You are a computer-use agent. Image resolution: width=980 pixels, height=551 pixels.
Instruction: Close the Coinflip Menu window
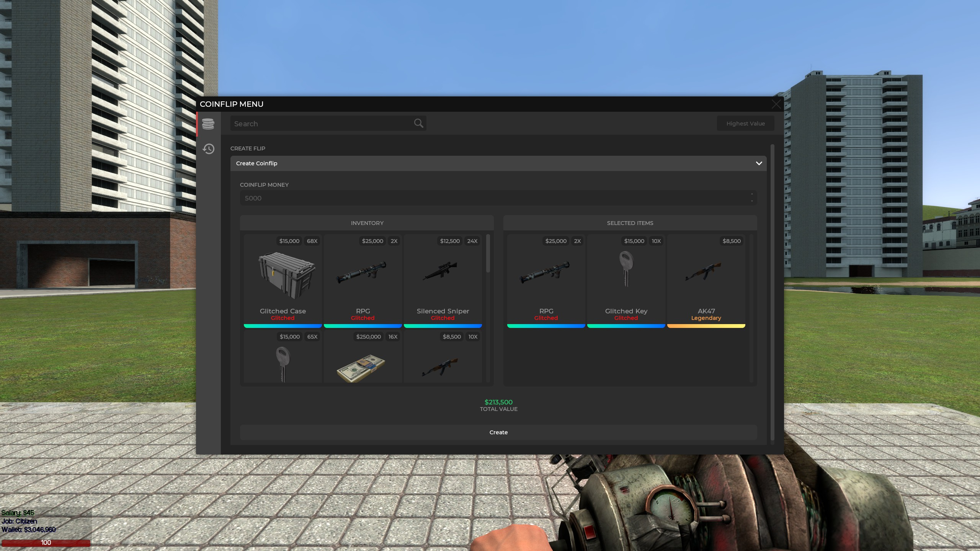pyautogui.click(x=776, y=104)
